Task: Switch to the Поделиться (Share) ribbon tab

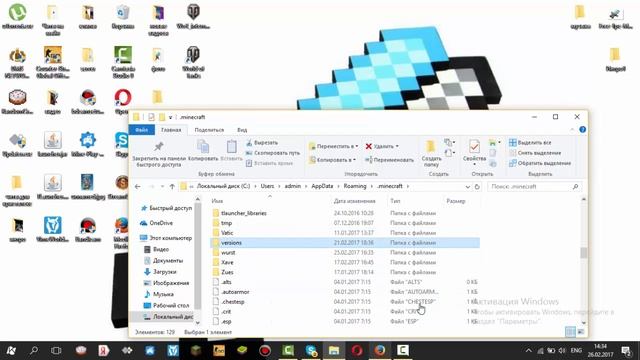Action: [x=209, y=130]
